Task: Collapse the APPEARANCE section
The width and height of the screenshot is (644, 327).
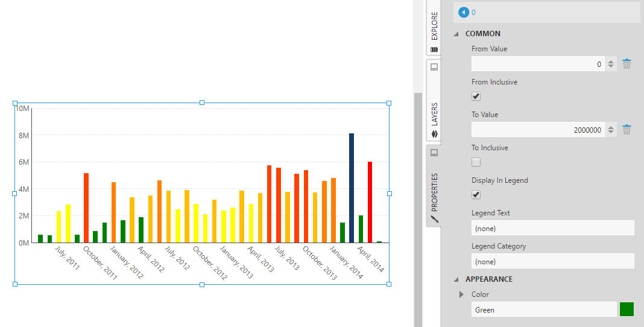Action: pos(456,279)
